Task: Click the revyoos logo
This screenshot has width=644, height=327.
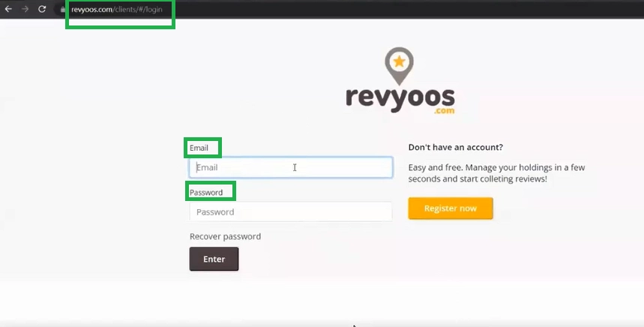Action: point(400,81)
